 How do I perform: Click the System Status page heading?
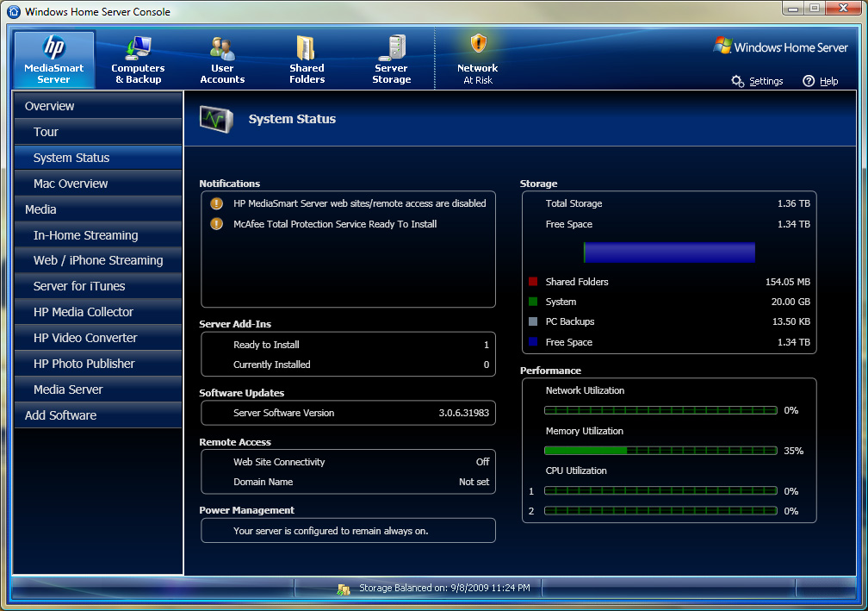pos(292,119)
